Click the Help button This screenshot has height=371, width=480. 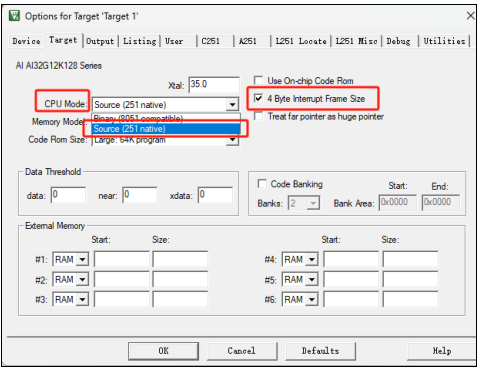tap(442, 351)
